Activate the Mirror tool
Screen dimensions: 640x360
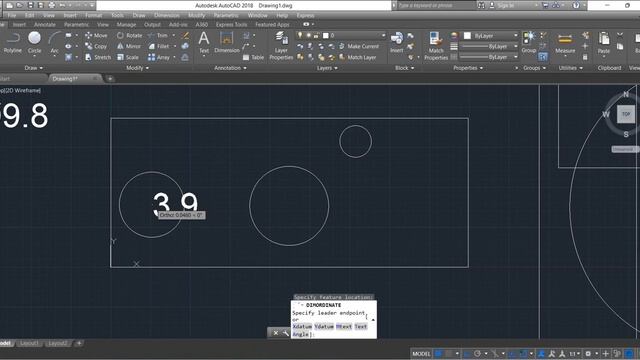click(x=129, y=47)
